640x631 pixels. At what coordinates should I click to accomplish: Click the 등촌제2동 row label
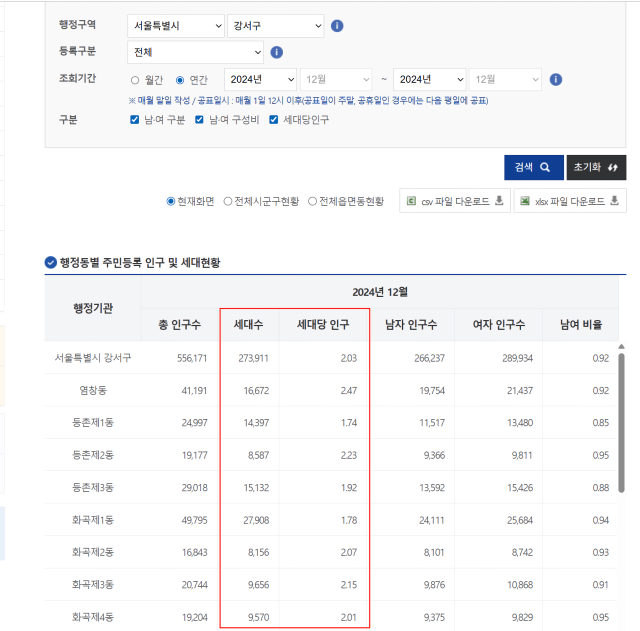coord(93,455)
